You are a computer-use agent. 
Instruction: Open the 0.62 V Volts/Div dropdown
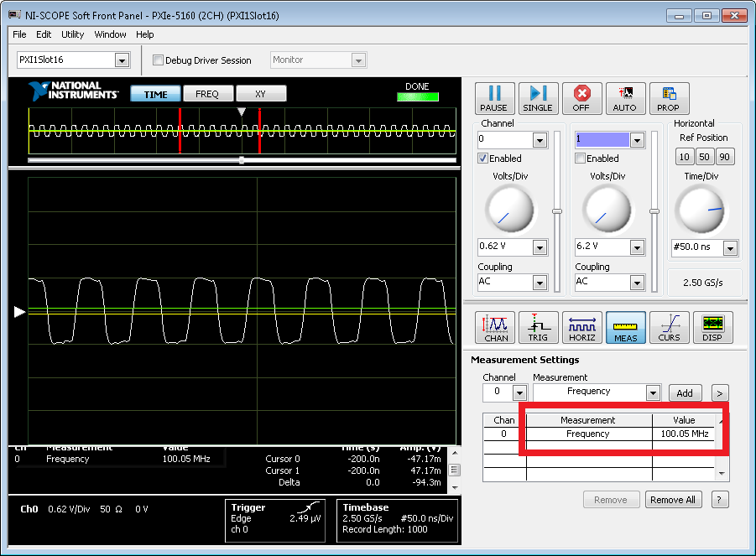tap(540, 247)
